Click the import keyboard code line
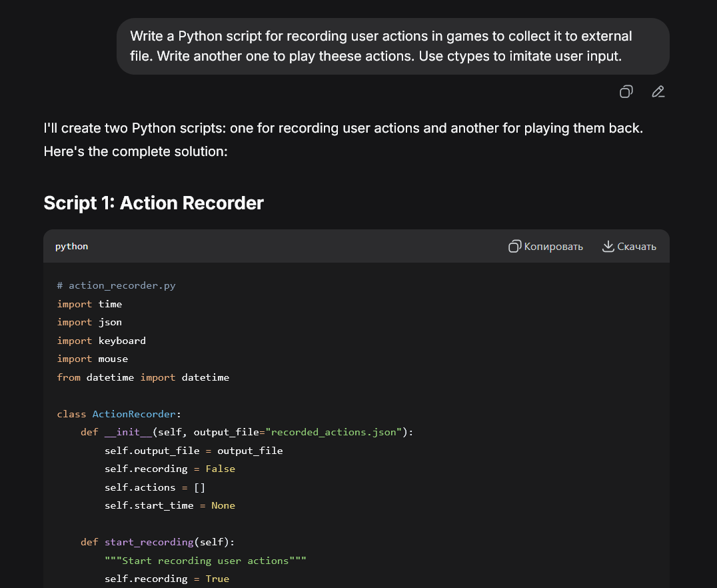Viewport: 717px width, 588px height. (101, 341)
